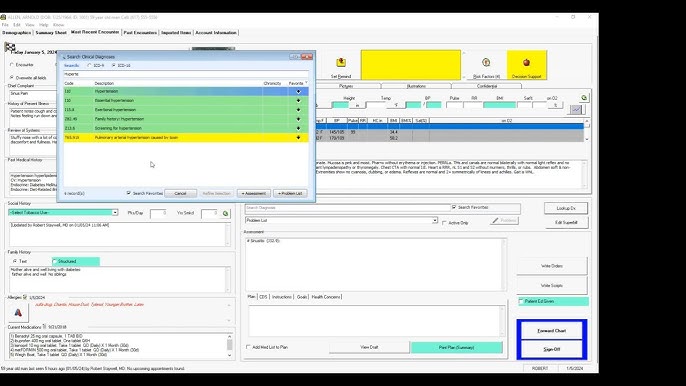Click favorite diamond for Family history row

[298, 119]
